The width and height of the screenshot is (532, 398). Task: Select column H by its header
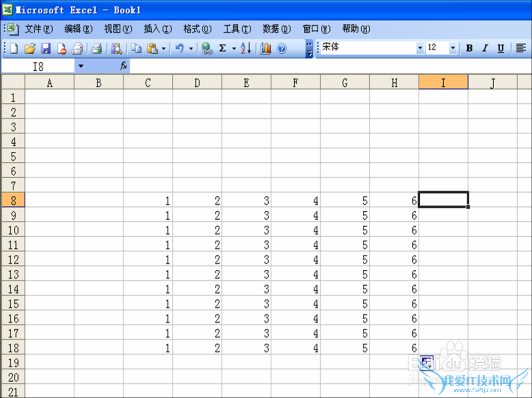point(394,82)
